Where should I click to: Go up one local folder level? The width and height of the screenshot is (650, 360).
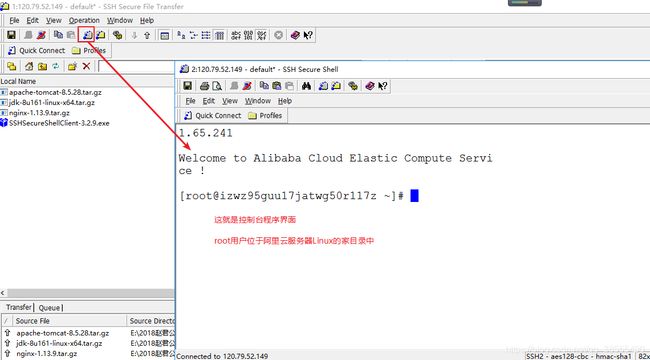click(x=42, y=66)
